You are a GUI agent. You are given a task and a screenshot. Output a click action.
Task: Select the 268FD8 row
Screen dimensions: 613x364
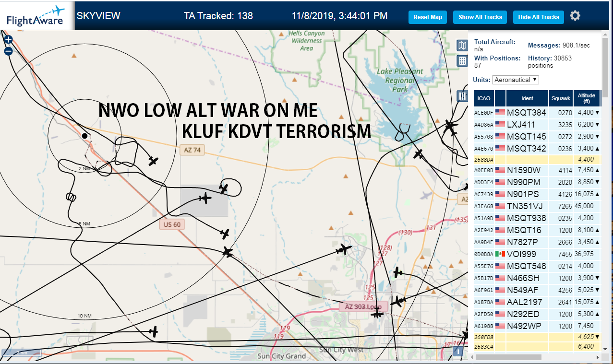(x=537, y=337)
